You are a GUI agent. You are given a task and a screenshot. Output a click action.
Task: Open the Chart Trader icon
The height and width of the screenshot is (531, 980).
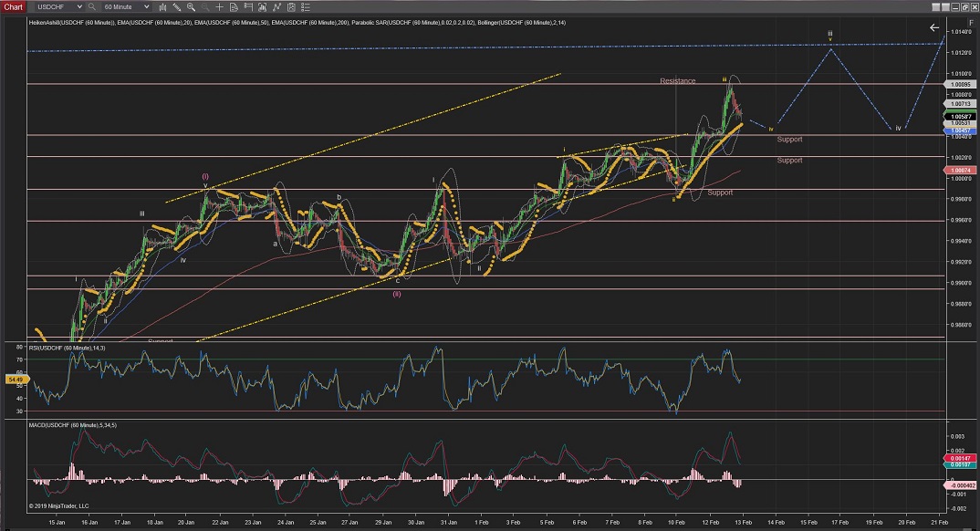point(248,7)
